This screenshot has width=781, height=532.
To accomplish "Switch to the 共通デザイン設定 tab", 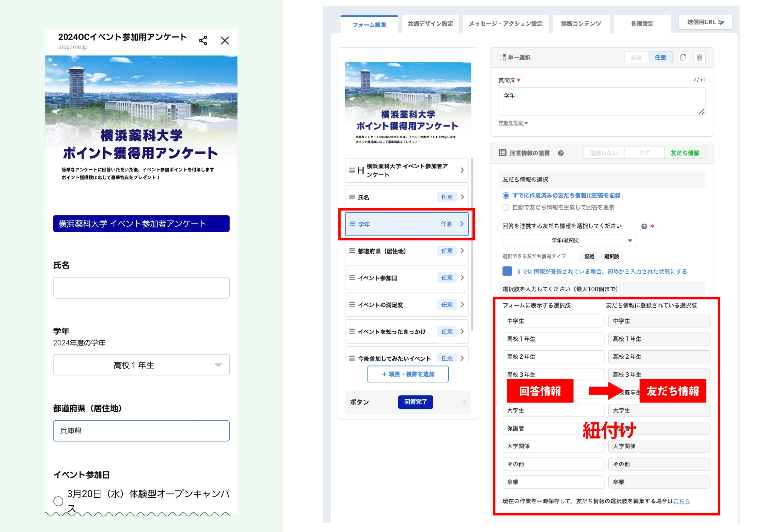I will pyautogui.click(x=430, y=24).
